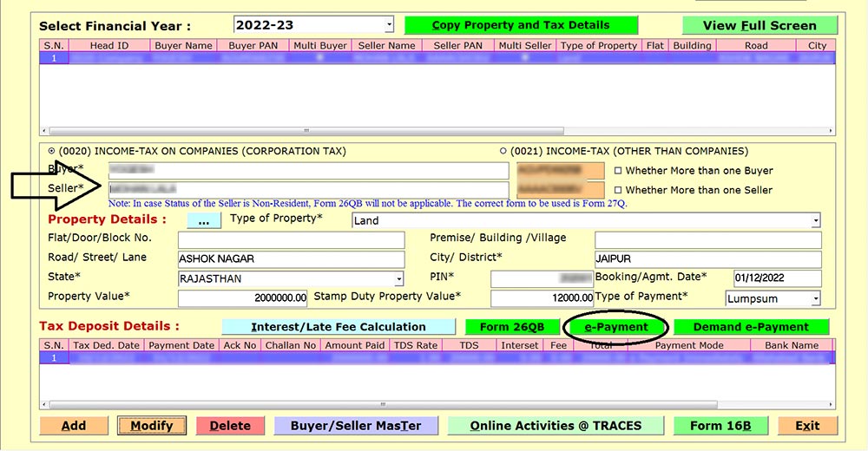
Task: Open Type of Payment dropdown showing Lumpsum
Action: [815, 298]
